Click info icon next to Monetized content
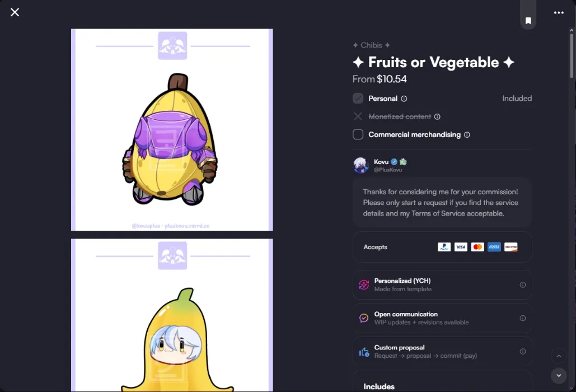The width and height of the screenshot is (576, 392). [x=437, y=116]
